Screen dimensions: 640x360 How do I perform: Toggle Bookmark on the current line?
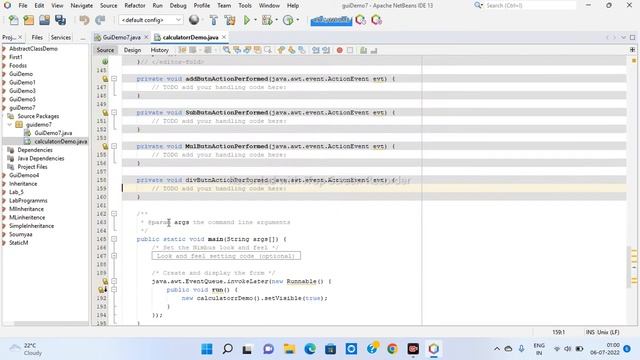302,50
